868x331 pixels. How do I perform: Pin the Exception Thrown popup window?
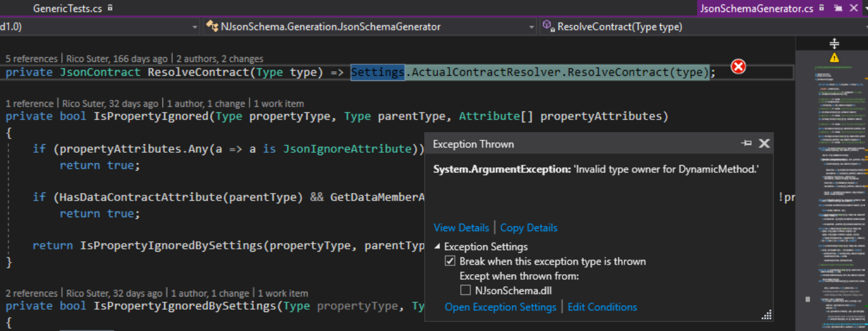pos(747,144)
